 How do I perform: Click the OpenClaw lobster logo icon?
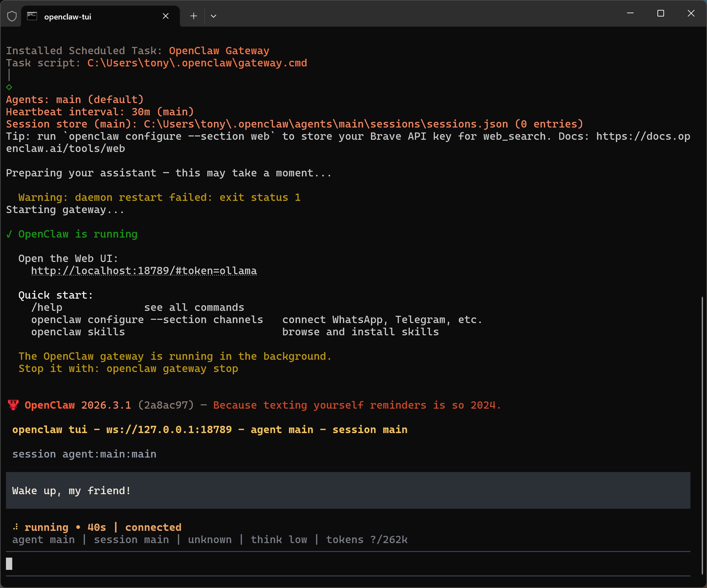pos(13,405)
